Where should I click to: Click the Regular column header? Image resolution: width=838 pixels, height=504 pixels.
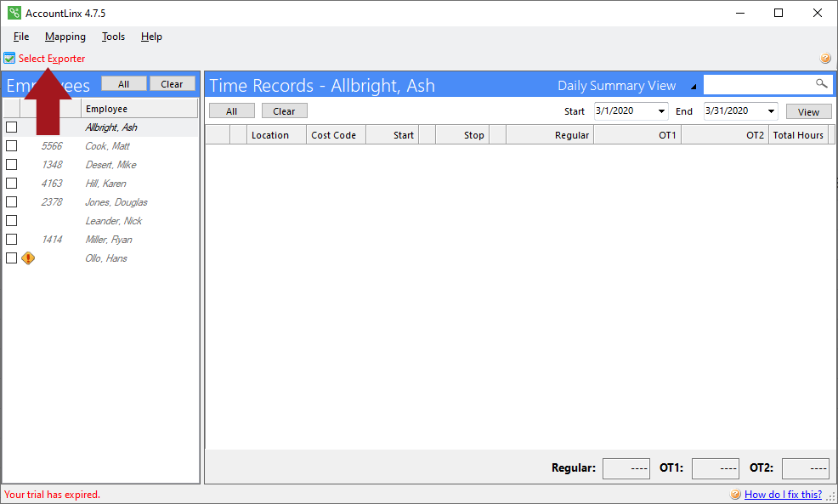click(x=550, y=135)
